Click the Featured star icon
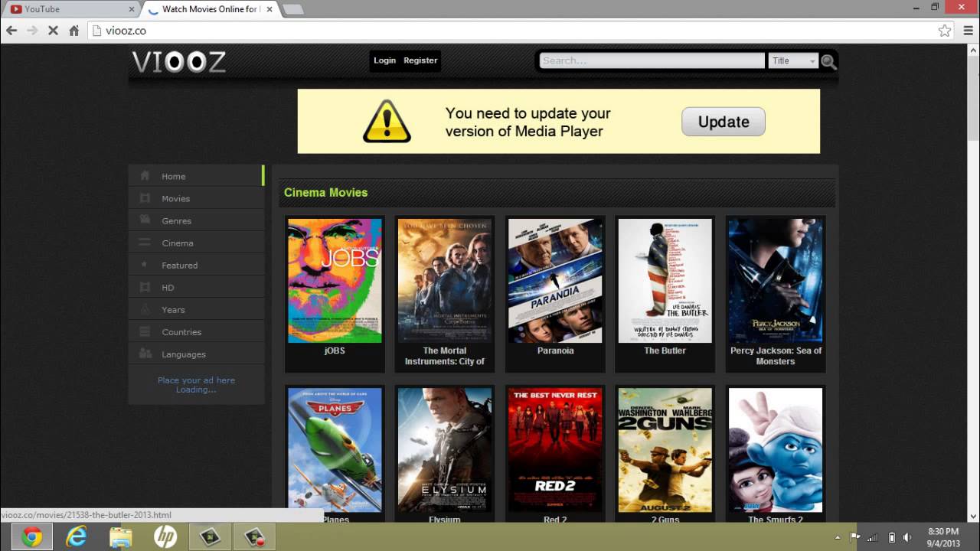This screenshot has width=980, height=551. click(145, 265)
